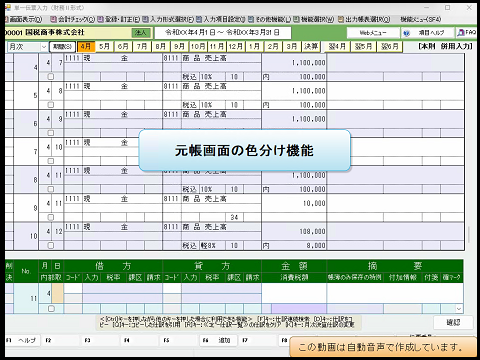Open the 登録・訂正(E) menu

(x=119, y=19)
